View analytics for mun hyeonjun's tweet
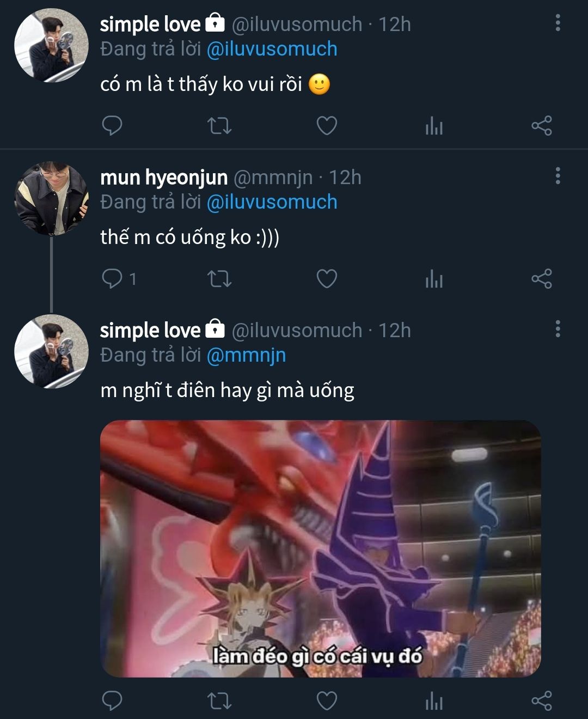The width and height of the screenshot is (588, 719). click(x=434, y=279)
